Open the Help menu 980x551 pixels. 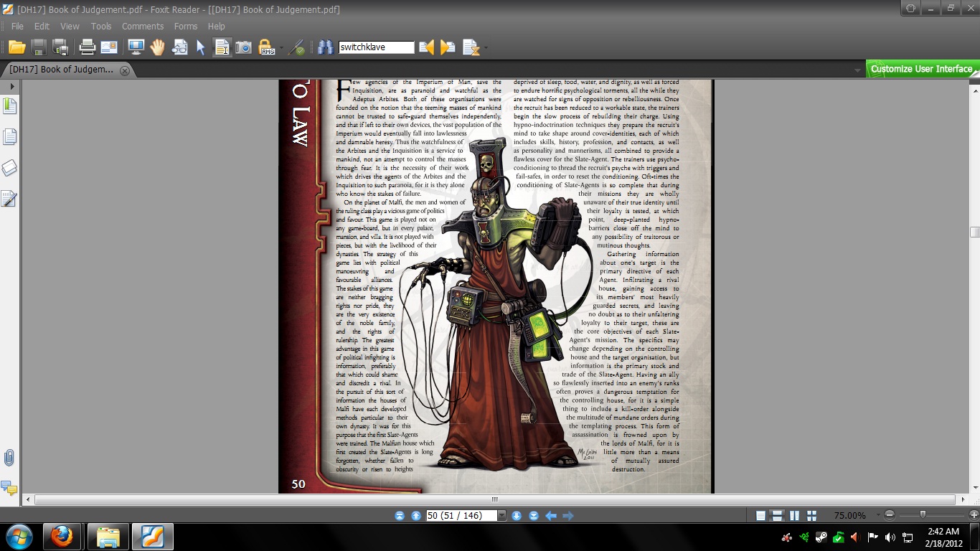216,26
